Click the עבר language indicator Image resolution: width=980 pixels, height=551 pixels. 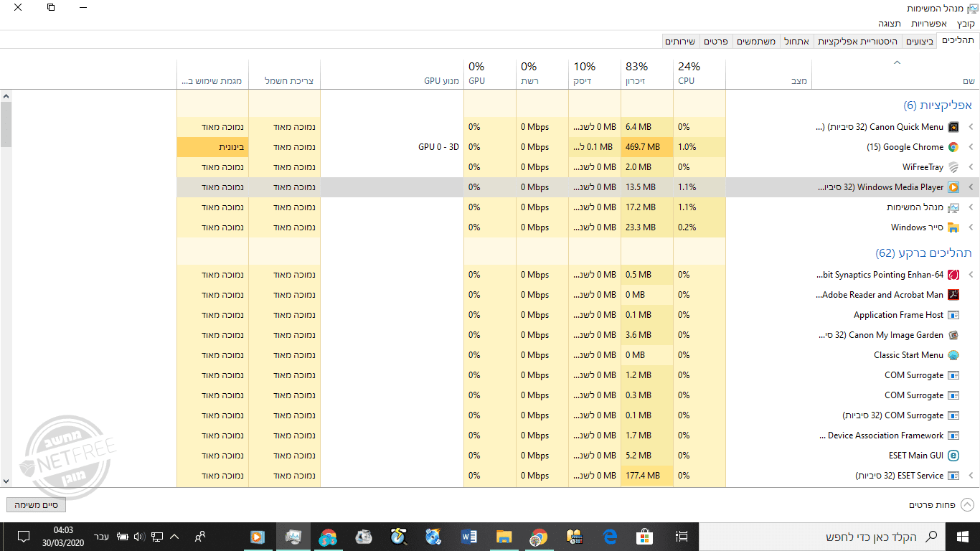coord(102,537)
